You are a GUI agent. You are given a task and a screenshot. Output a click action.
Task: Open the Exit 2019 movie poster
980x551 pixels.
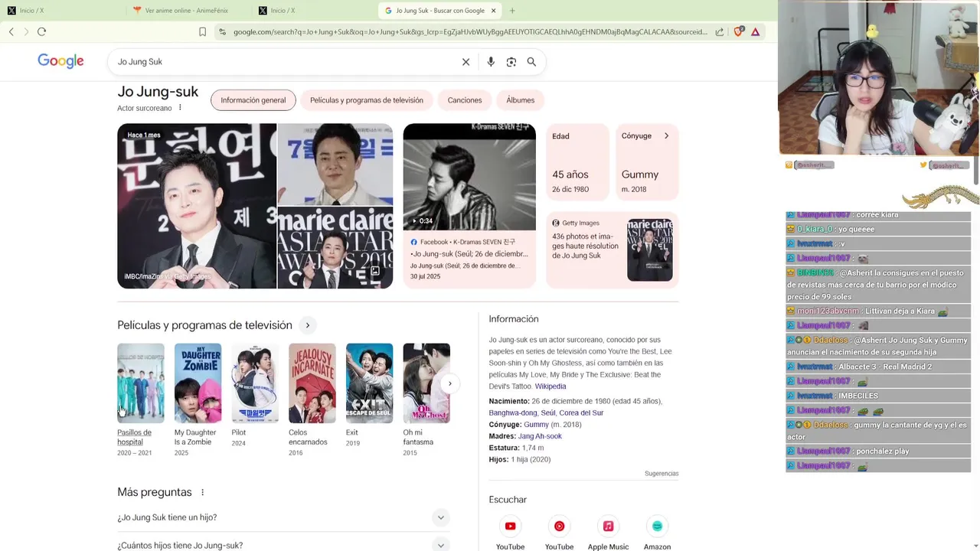pyautogui.click(x=369, y=383)
